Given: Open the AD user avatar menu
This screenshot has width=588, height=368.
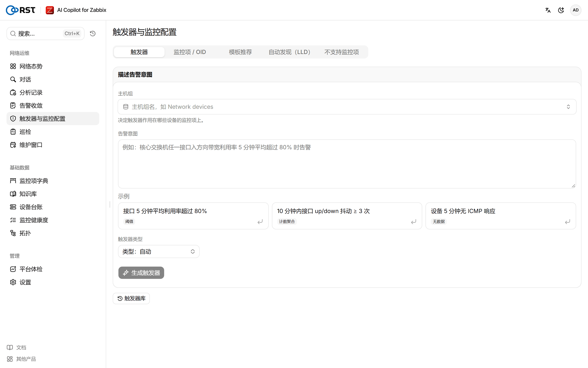Looking at the screenshot, I should coord(575,10).
